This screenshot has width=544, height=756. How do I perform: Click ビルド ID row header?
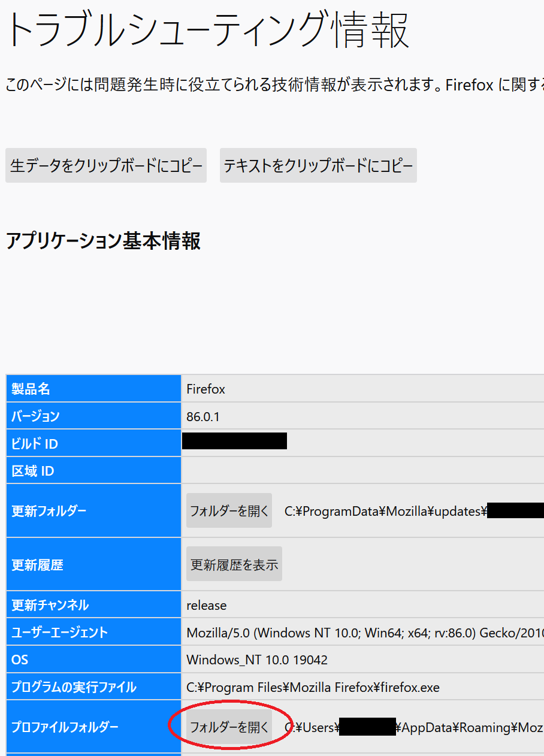pos(93,443)
